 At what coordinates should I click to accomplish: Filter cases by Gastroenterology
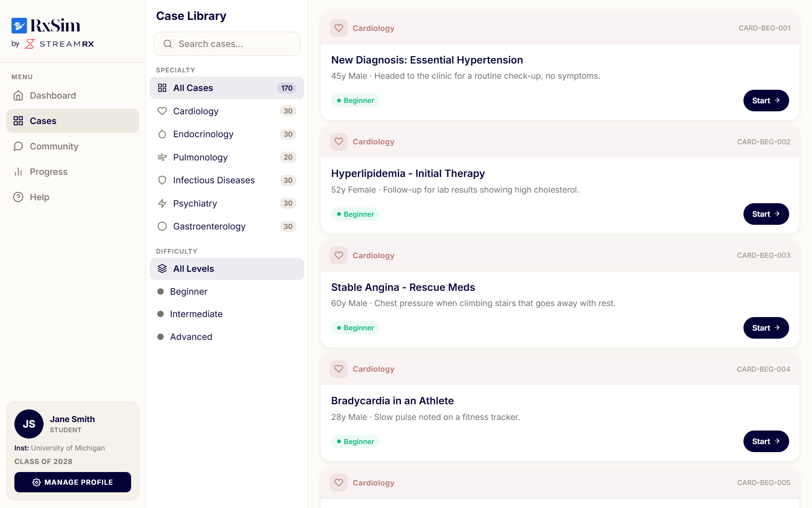click(227, 226)
